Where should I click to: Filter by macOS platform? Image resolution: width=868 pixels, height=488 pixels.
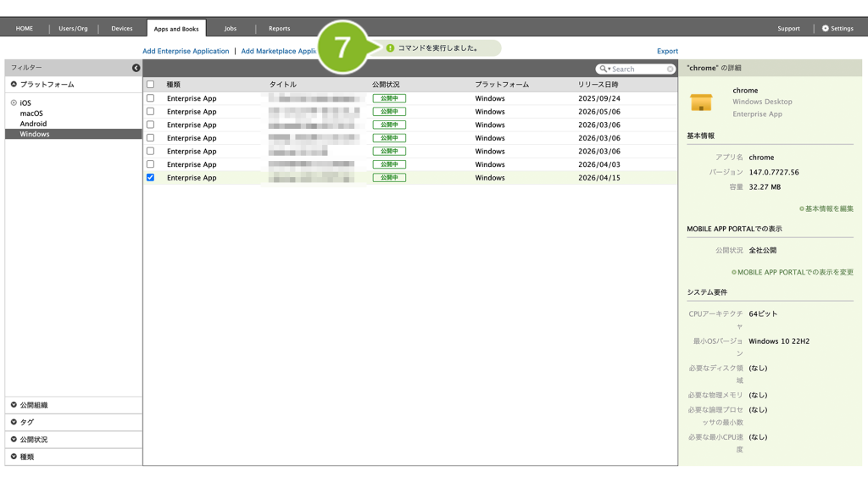coord(31,114)
